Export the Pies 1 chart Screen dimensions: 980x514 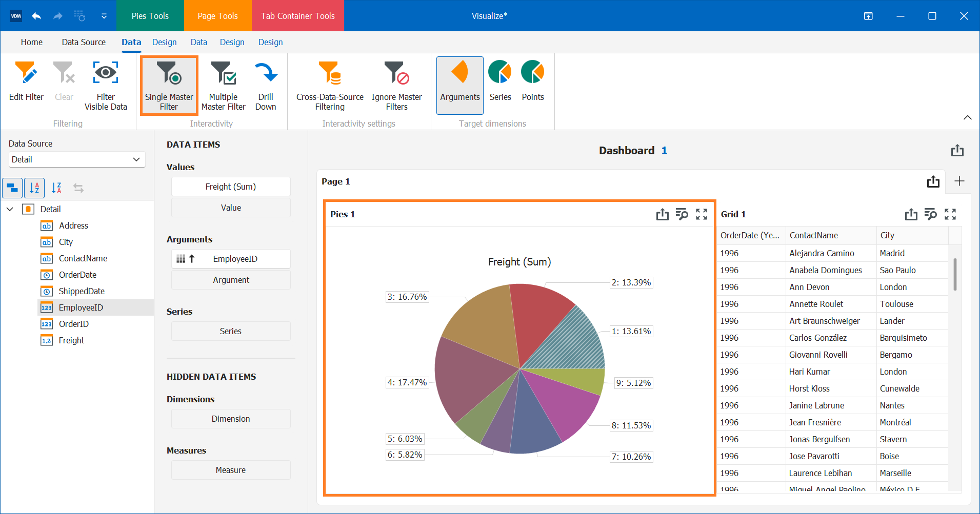[x=662, y=214]
